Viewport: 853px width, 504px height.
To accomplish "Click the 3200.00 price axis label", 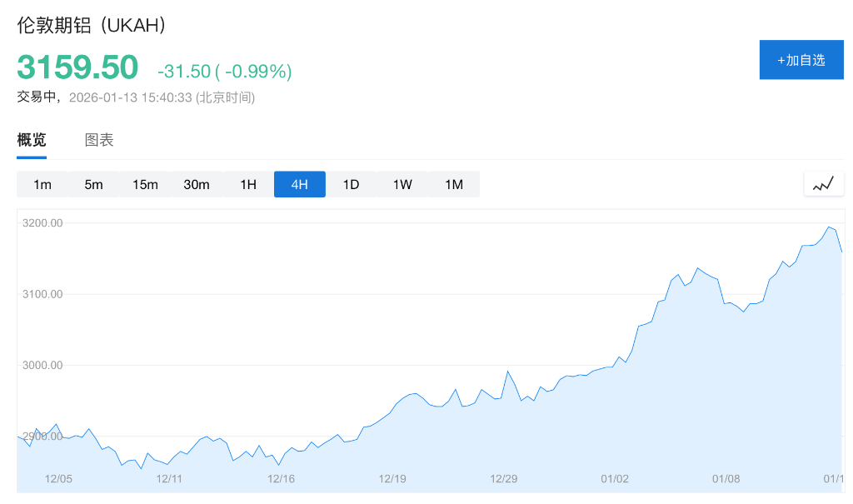I will (42, 223).
